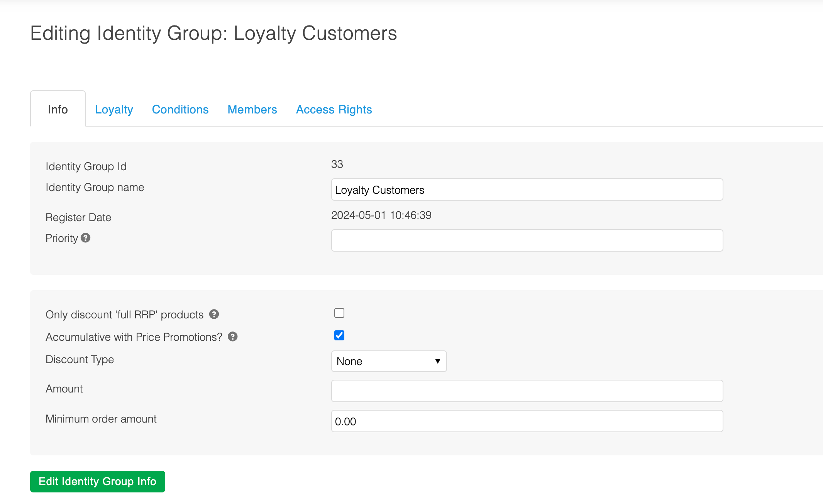
Task: Switch to the Loyalty tab
Action: tap(114, 110)
